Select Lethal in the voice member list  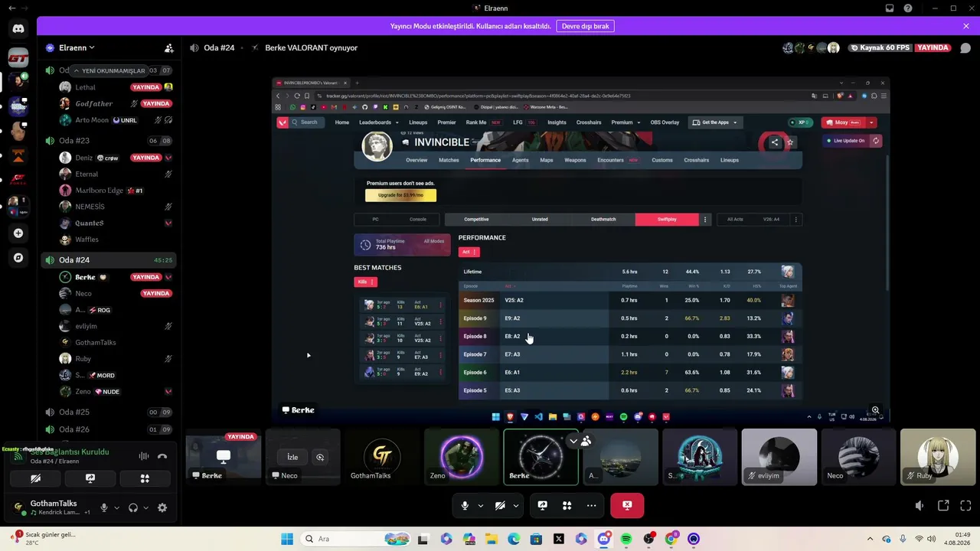coord(115,87)
